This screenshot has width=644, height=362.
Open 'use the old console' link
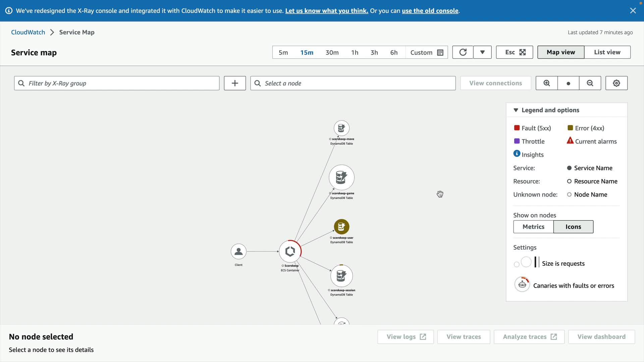coord(430,11)
